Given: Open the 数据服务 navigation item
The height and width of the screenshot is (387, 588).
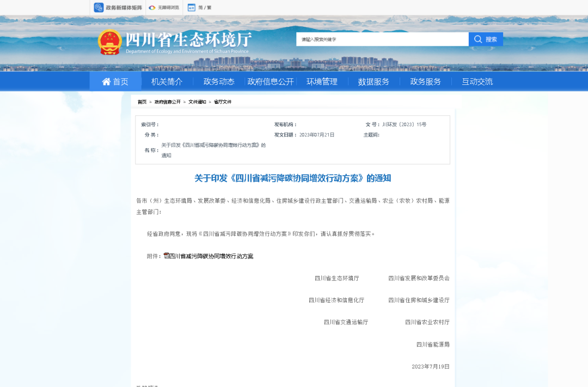Looking at the screenshot, I should (373, 82).
